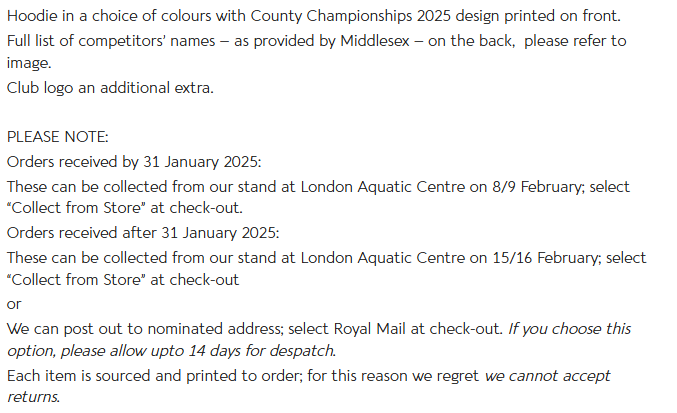Click the word "image." on its own line
This screenshot has height=413, width=677.
pos(28,63)
